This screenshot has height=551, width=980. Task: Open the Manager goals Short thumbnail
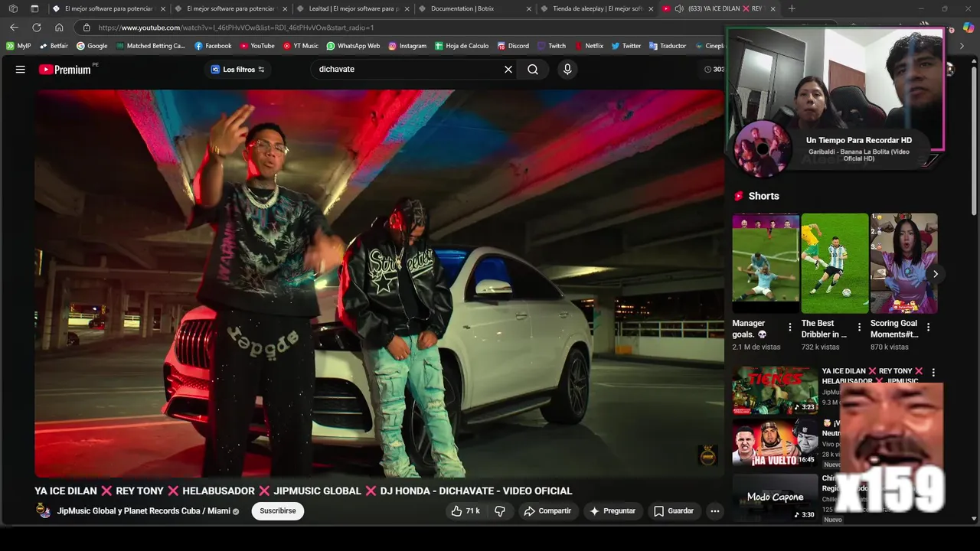point(766,263)
